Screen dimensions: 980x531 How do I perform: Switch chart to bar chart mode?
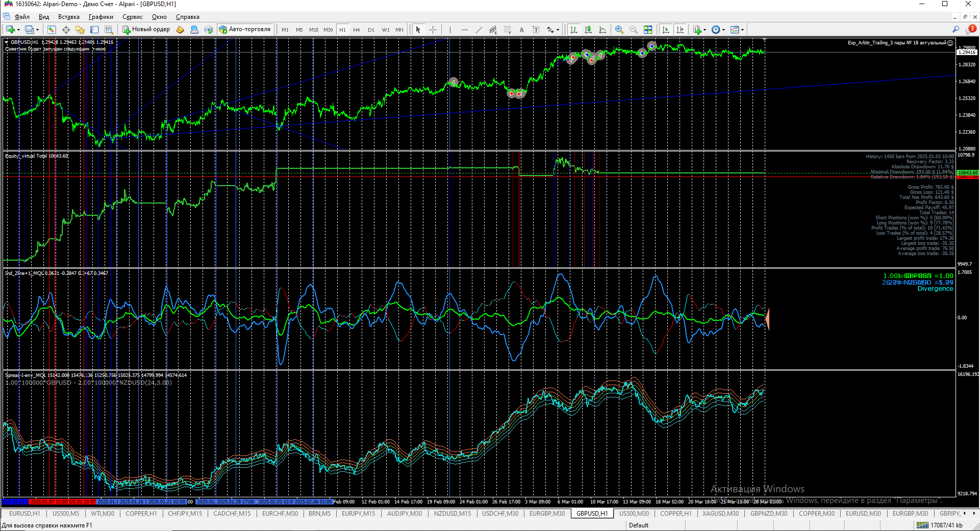click(x=574, y=30)
